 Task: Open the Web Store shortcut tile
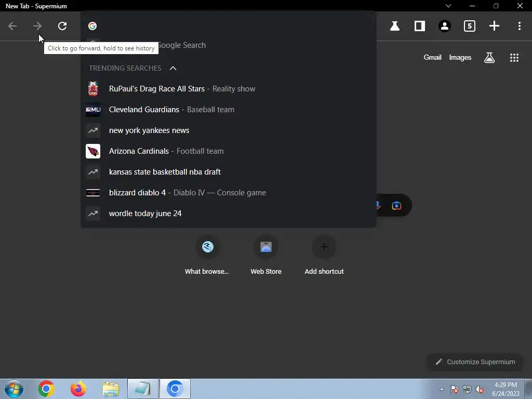[266, 256]
